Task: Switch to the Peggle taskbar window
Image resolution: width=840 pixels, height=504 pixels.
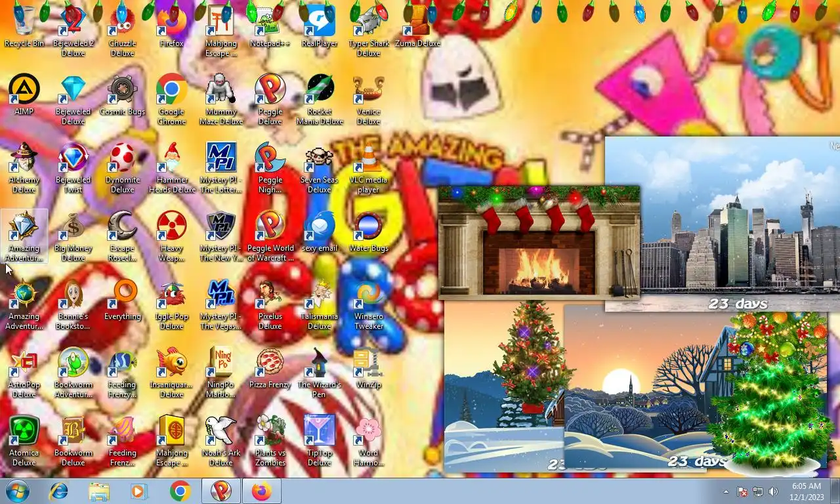Action: click(x=221, y=491)
